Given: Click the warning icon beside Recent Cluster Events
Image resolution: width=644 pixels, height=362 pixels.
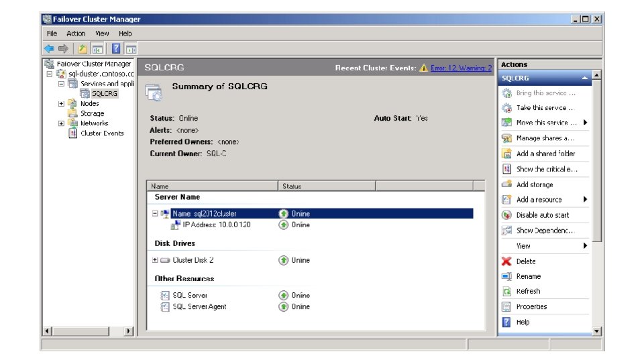Looking at the screenshot, I should [423, 68].
